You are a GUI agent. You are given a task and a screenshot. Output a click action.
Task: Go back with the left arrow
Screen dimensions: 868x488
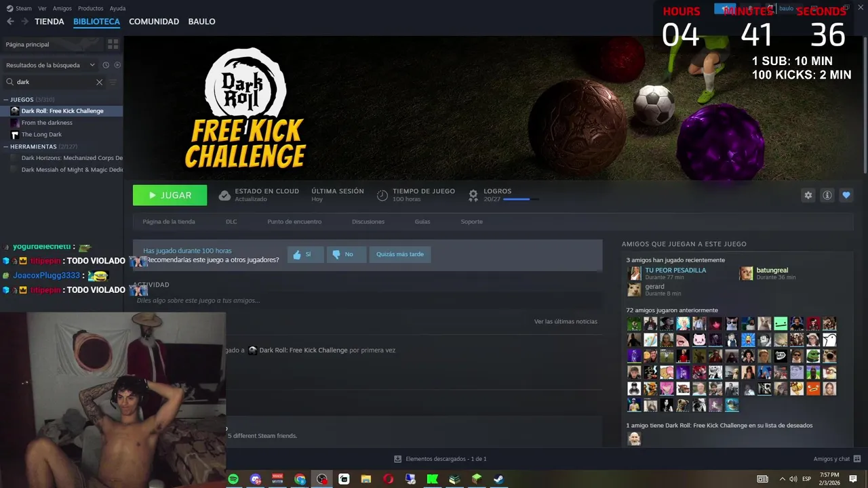point(10,22)
